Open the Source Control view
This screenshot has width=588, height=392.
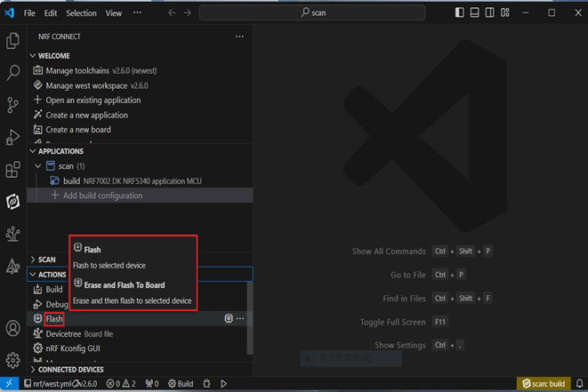(x=13, y=105)
